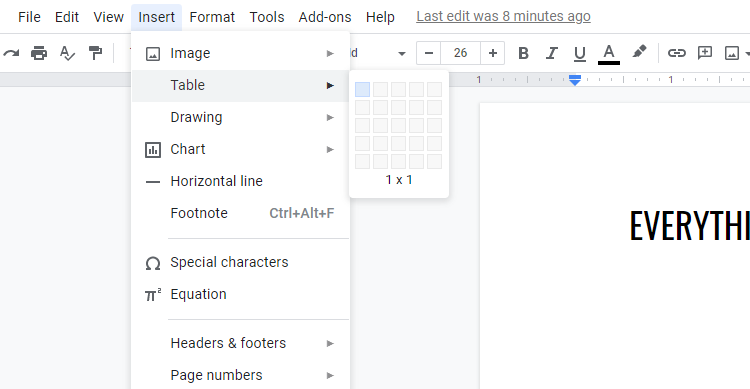750x389 pixels.
Task: Increase font size with plus button
Action: pos(493,53)
